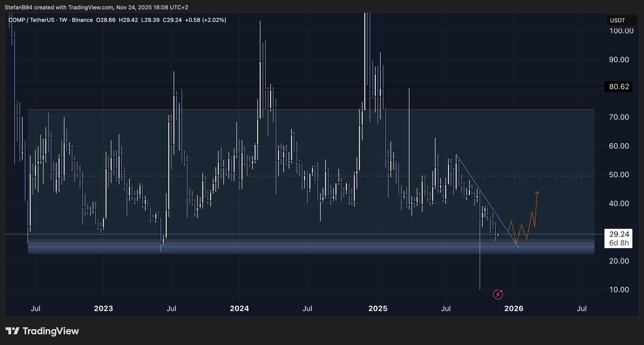The width and height of the screenshot is (644, 345).
Task: Select the COMP / TetherUS symbol title
Action: (31, 20)
